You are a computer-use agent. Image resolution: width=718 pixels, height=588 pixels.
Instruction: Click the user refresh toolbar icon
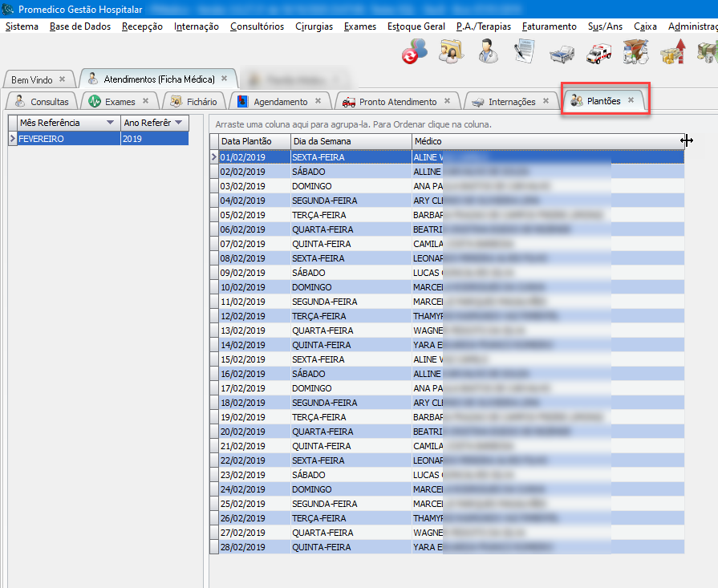pyautogui.click(x=415, y=53)
